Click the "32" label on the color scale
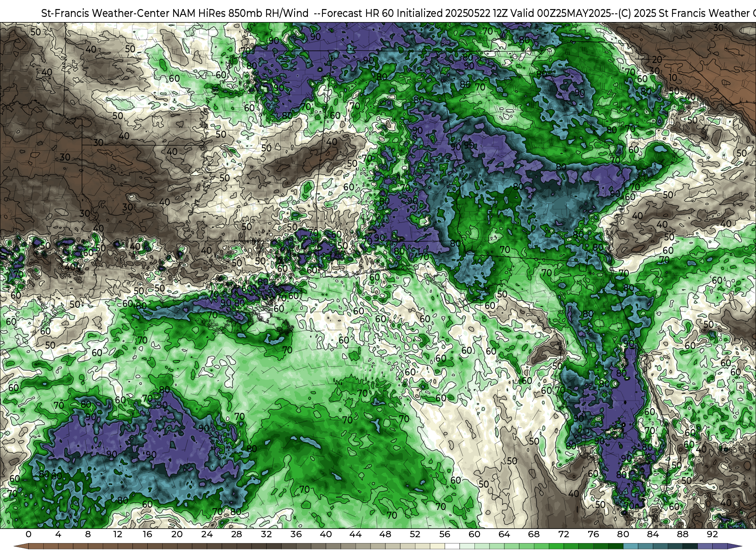 pyautogui.click(x=266, y=534)
